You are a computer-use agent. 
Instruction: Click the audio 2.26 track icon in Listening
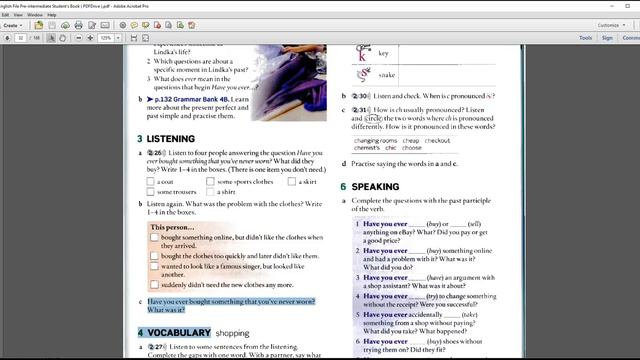pyautogui.click(x=157, y=153)
